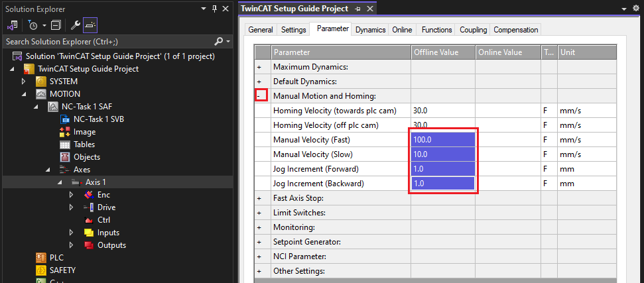This screenshot has height=283, width=644.
Task: Select the SYSTEM gear icon
Action: pos(40,82)
